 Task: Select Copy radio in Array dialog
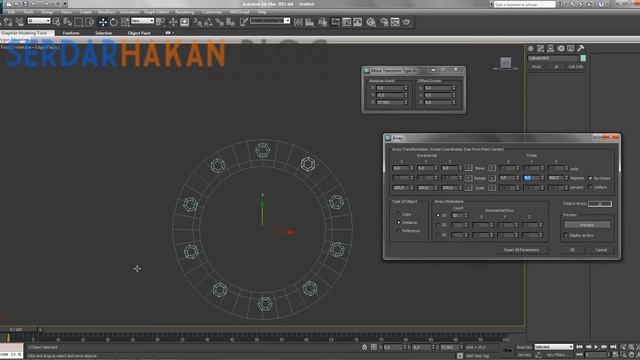click(x=398, y=214)
